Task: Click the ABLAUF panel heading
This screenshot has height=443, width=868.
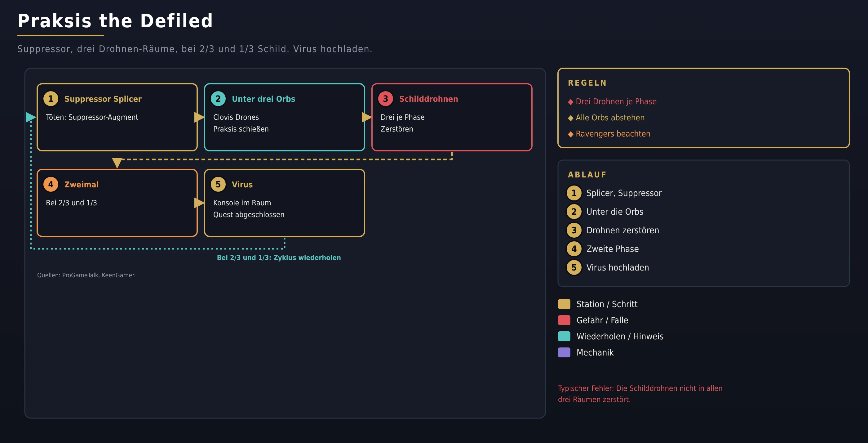Action: [587, 175]
